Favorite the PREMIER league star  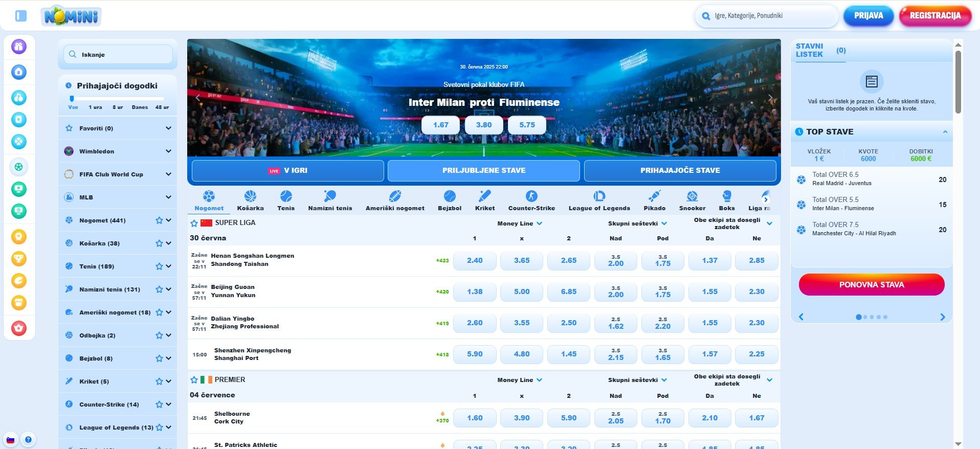[x=194, y=380]
